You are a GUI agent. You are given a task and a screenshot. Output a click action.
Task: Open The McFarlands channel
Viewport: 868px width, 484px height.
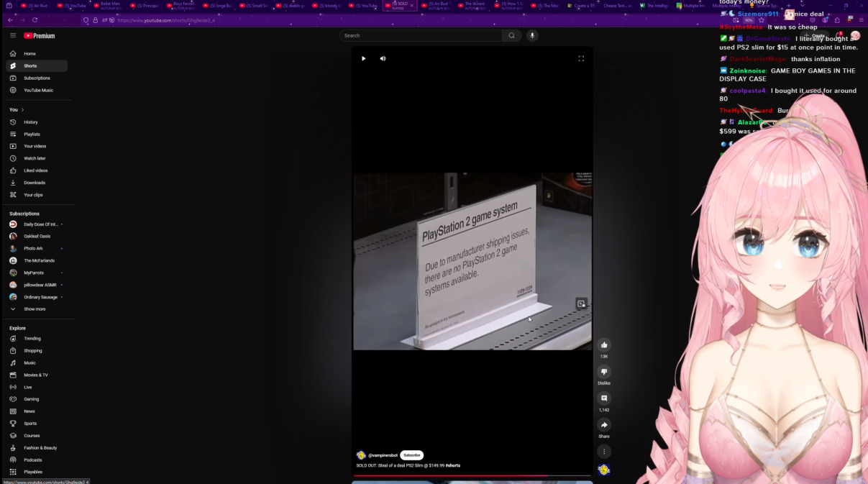click(x=37, y=261)
